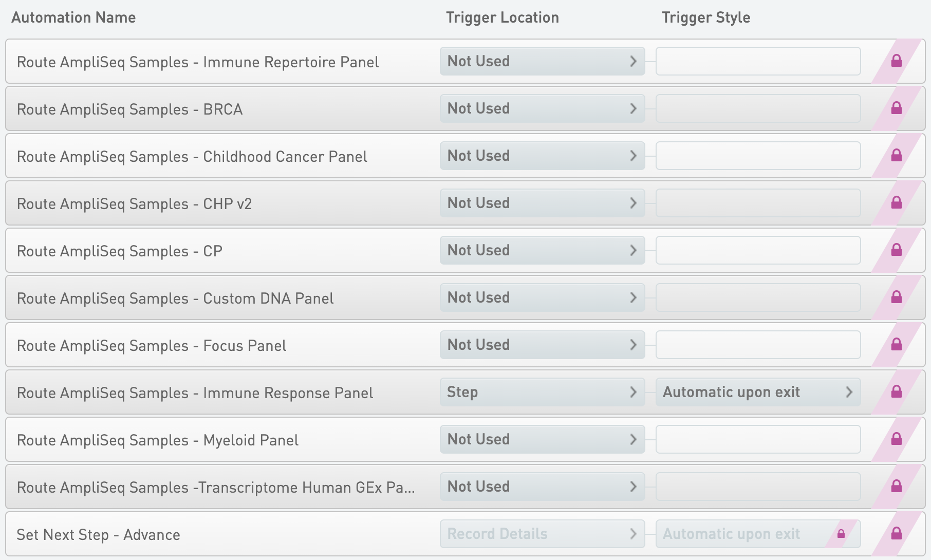Viewport: 931px width, 560px height.
Task: Open Record Details dropdown for Set Next Step
Action: coord(542,534)
